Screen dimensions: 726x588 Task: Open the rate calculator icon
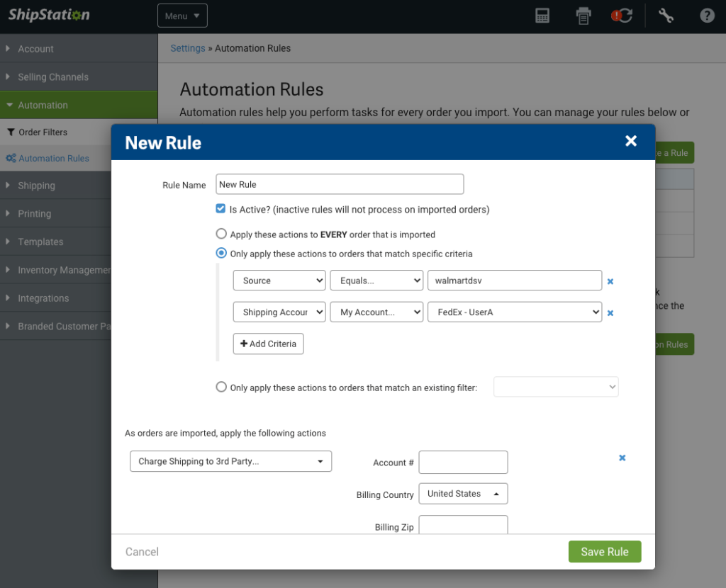(542, 16)
